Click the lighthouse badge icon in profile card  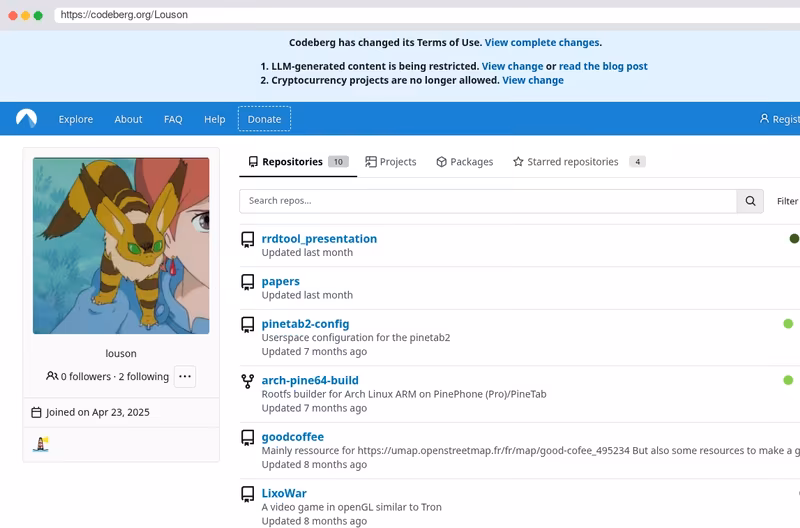(41, 444)
